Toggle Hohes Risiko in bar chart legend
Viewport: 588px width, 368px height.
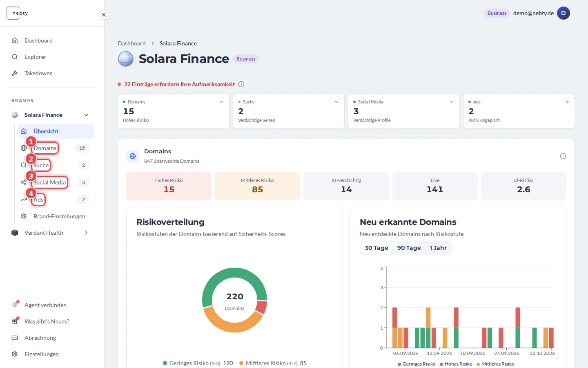tap(456, 364)
